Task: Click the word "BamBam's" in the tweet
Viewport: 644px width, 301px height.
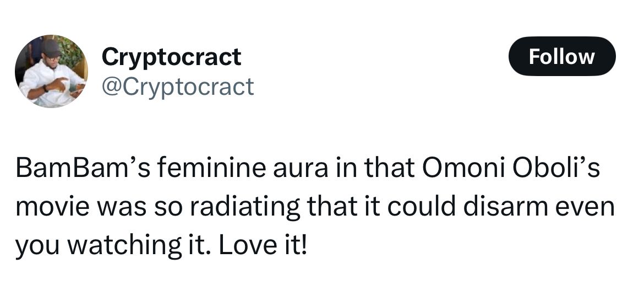Action: click(x=81, y=169)
